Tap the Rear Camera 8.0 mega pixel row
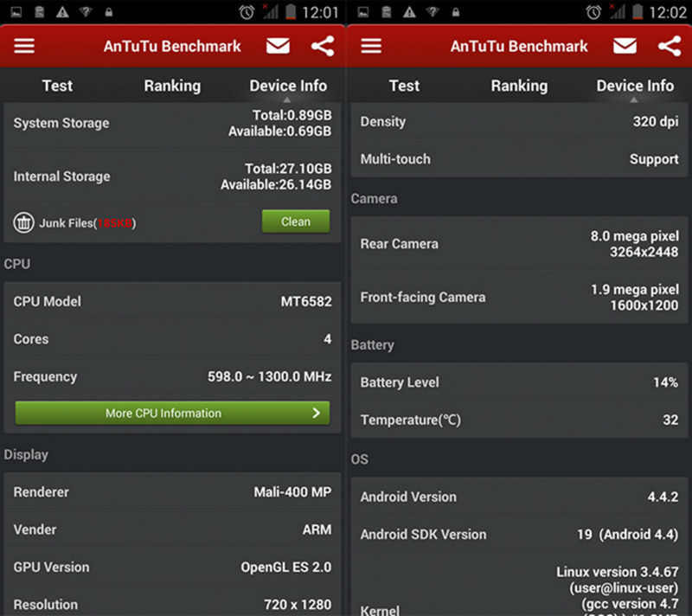Screen dimensions: 692x616 [520, 244]
